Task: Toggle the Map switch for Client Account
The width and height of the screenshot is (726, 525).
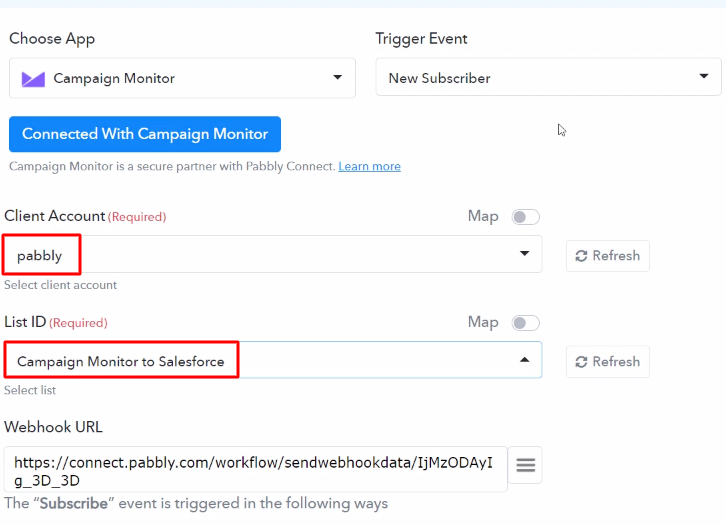Action: [526, 217]
